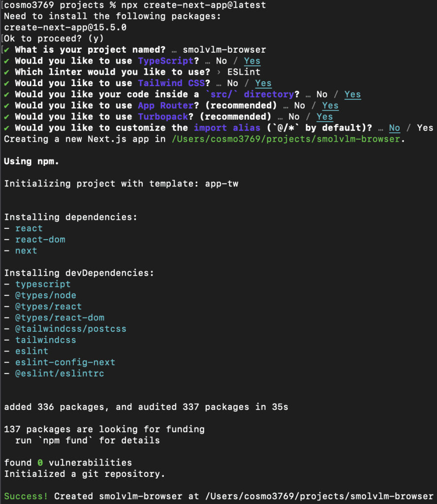
Task: Click the No option for src/ directory
Action: (x=322, y=94)
